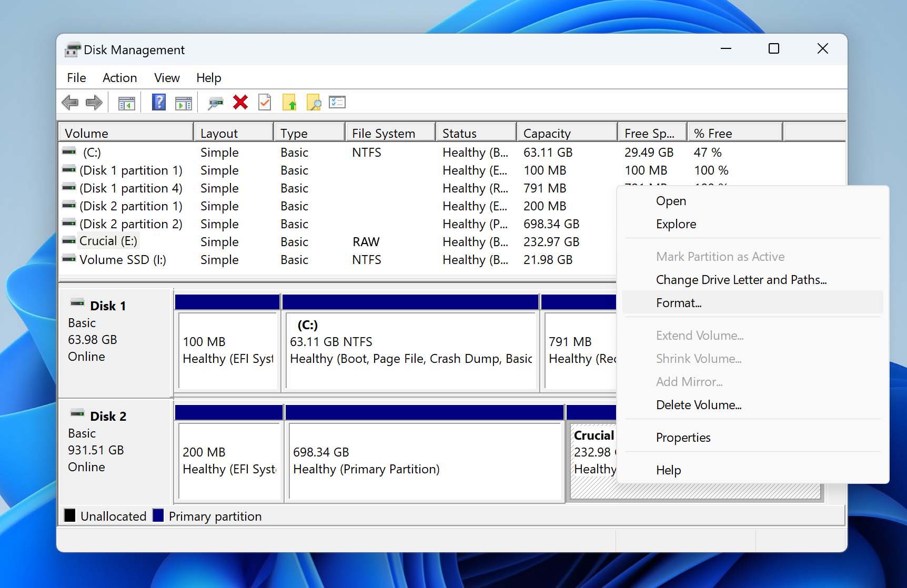Sort by the Status column header

click(x=476, y=133)
